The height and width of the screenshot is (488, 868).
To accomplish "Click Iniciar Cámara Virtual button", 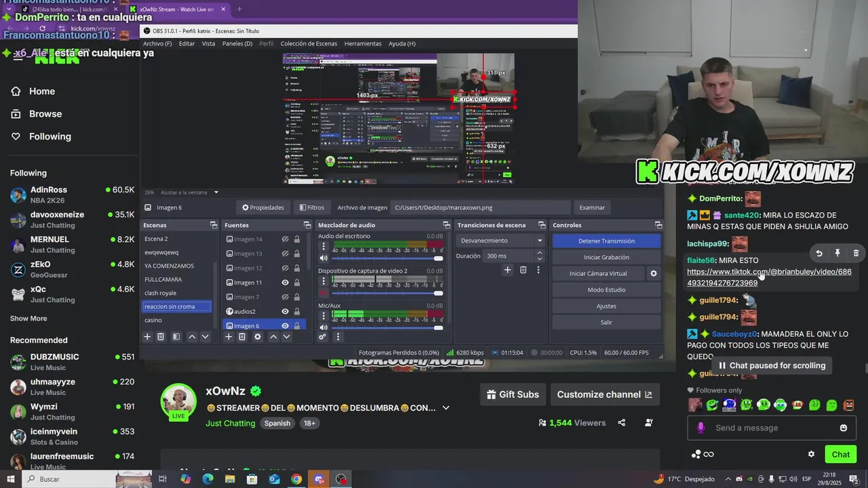I will (598, 273).
